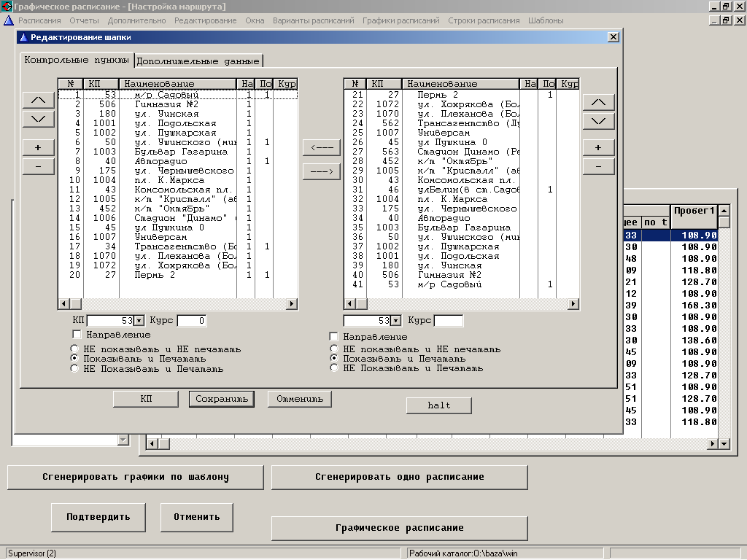Open the left КП dropdown list
This screenshot has height=560, width=747.
tap(139, 321)
